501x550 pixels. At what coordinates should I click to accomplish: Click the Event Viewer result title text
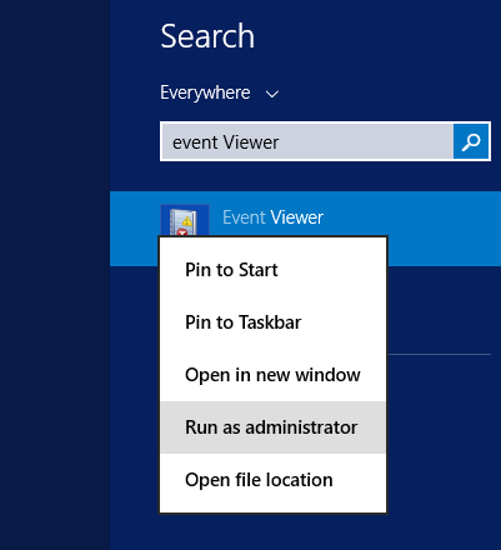point(273,217)
